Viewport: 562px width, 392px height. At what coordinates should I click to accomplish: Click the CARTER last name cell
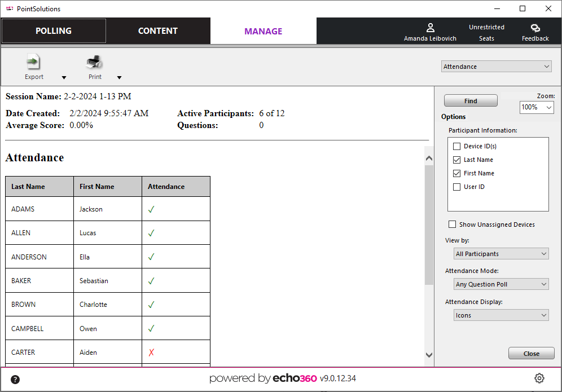(39, 352)
